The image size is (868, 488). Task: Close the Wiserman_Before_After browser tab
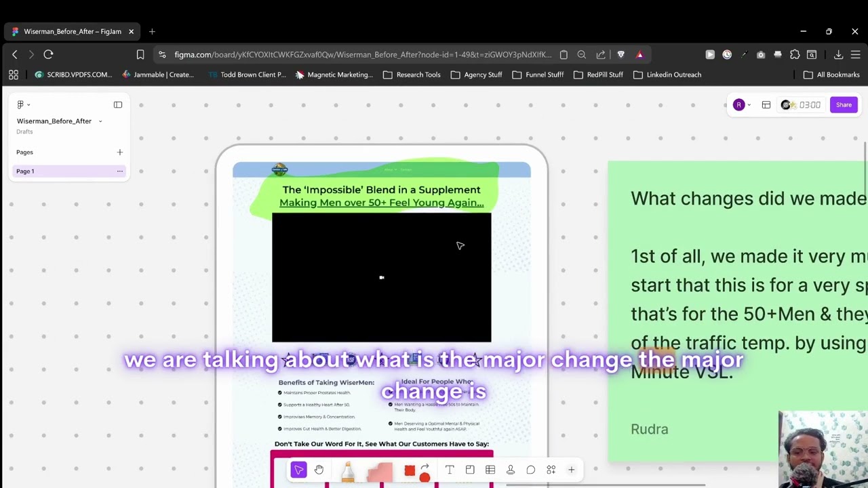coord(132,31)
